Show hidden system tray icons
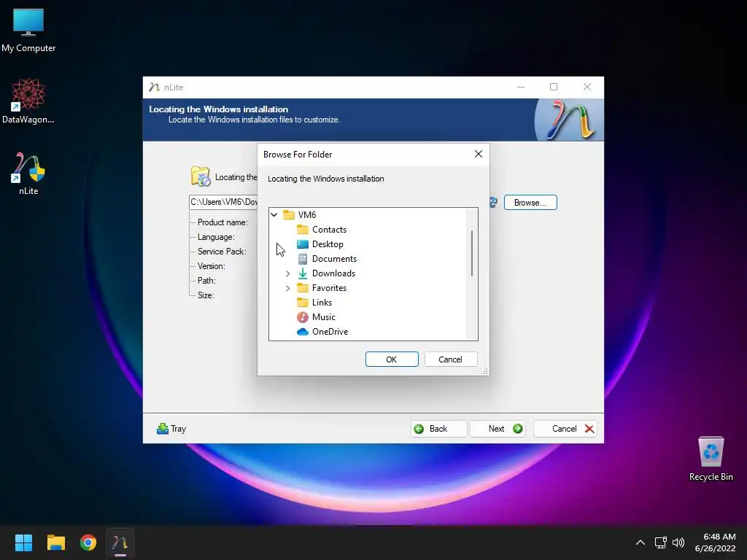Viewport: 747px width, 560px height. [x=640, y=542]
